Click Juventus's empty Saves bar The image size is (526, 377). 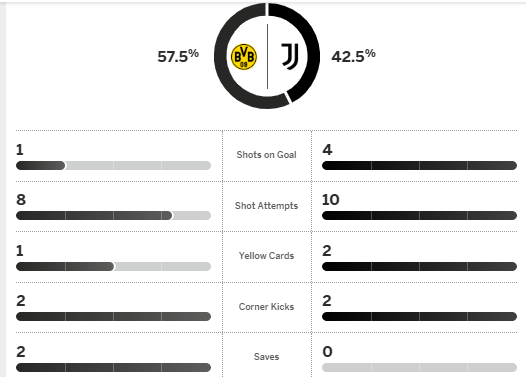(419, 367)
